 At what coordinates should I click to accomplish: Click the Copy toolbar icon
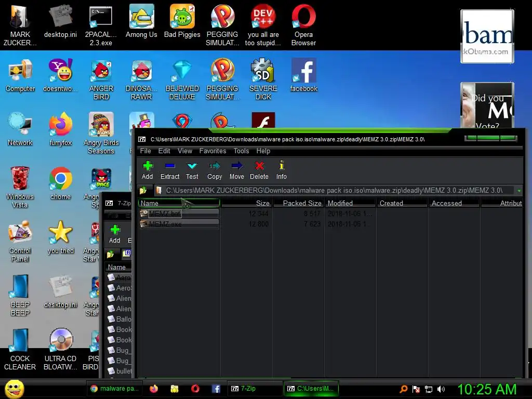(215, 170)
